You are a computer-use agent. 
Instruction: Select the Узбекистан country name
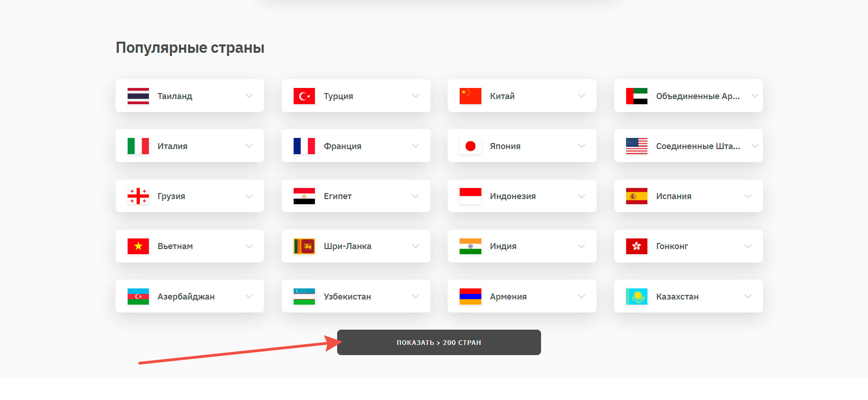point(347,297)
